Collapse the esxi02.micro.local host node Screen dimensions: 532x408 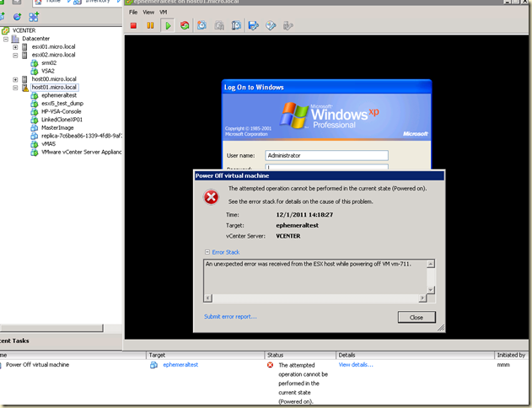point(15,55)
